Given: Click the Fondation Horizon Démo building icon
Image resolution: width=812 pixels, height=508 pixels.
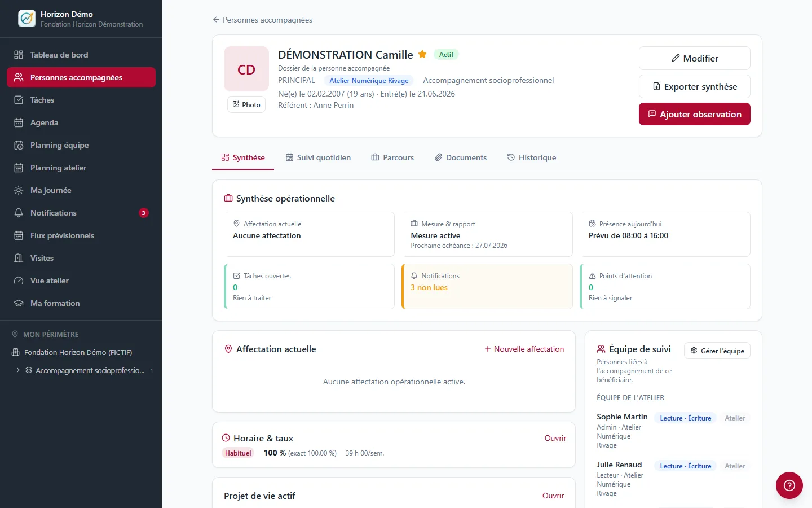Looking at the screenshot, I should (16, 352).
